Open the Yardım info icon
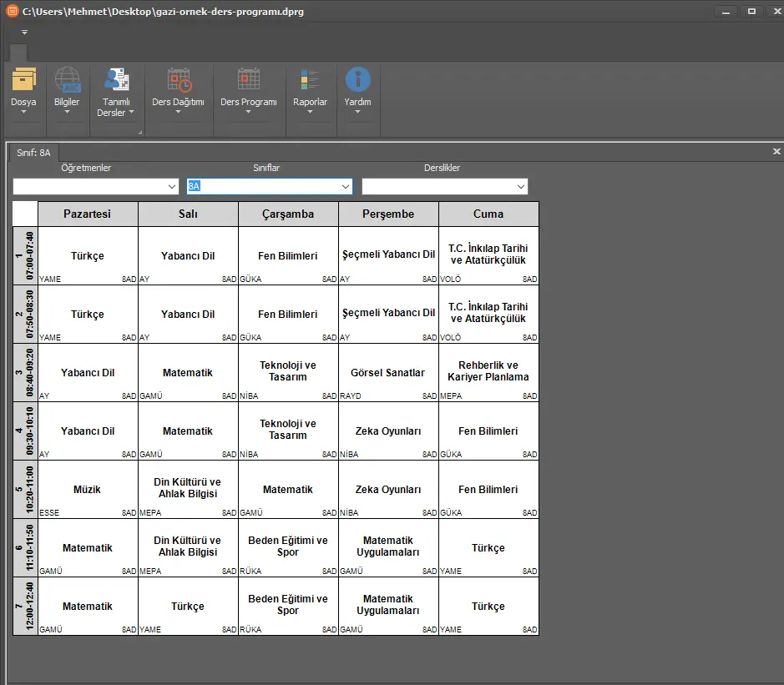Viewport: 784px width, 685px height. tap(357, 80)
